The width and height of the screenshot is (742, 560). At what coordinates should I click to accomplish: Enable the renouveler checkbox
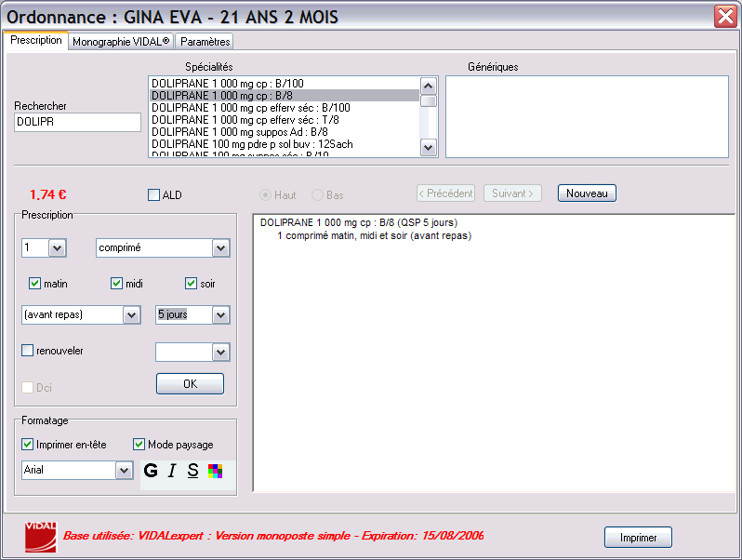[28, 351]
